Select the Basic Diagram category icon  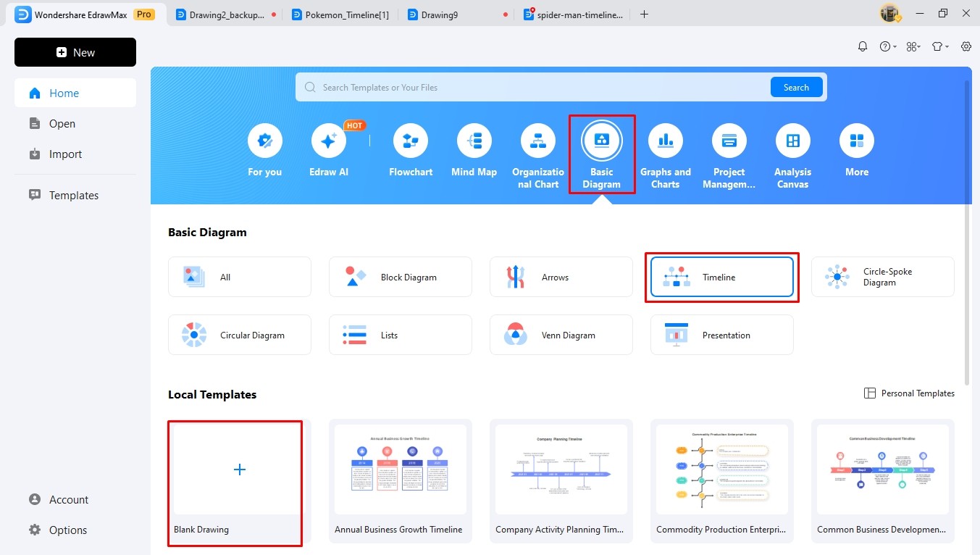point(602,141)
